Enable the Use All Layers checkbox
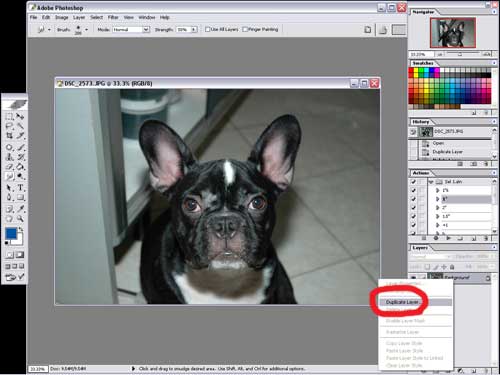The width and height of the screenshot is (500, 375). pos(207,29)
